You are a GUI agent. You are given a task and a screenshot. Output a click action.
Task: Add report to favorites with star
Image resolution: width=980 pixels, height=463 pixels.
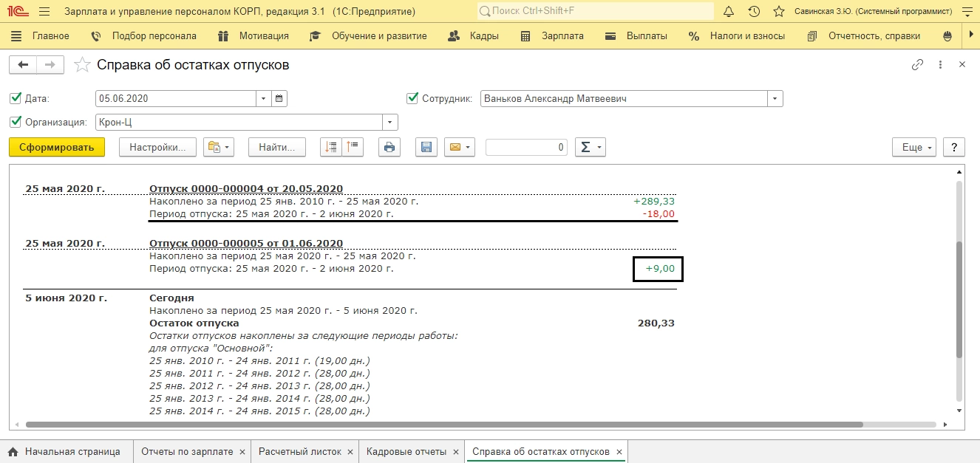[x=82, y=65]
